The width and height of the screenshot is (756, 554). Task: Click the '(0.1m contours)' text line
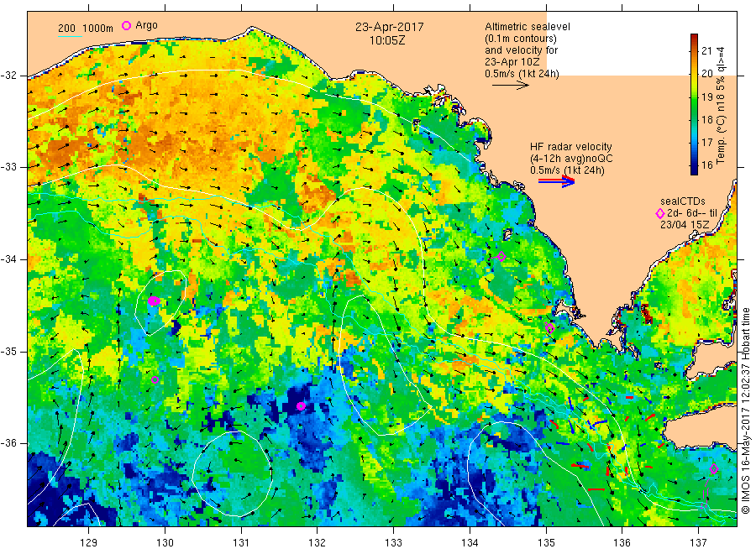tap(521, 39)
